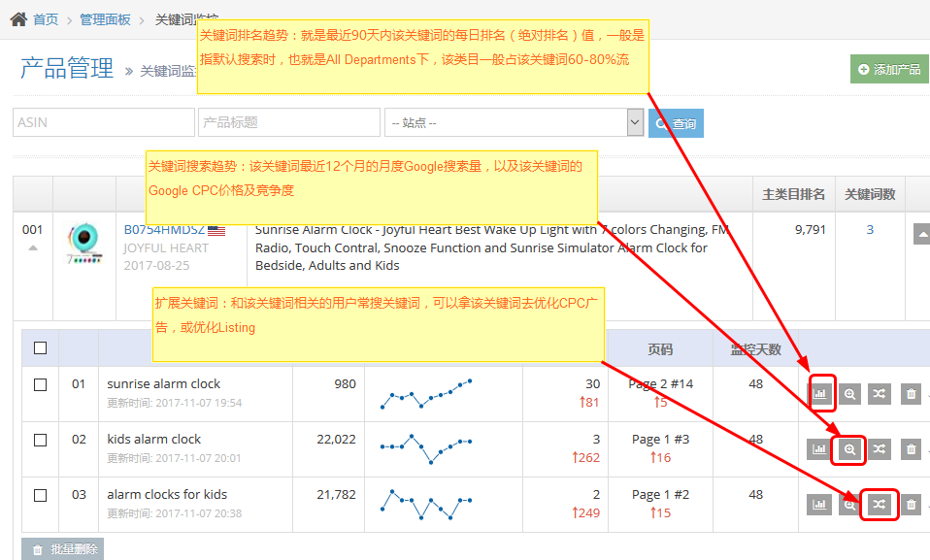Open ranking trend chart for sunrise alarm clock
Viewport: 930px width, 560px height.
(x=820, y=394)
